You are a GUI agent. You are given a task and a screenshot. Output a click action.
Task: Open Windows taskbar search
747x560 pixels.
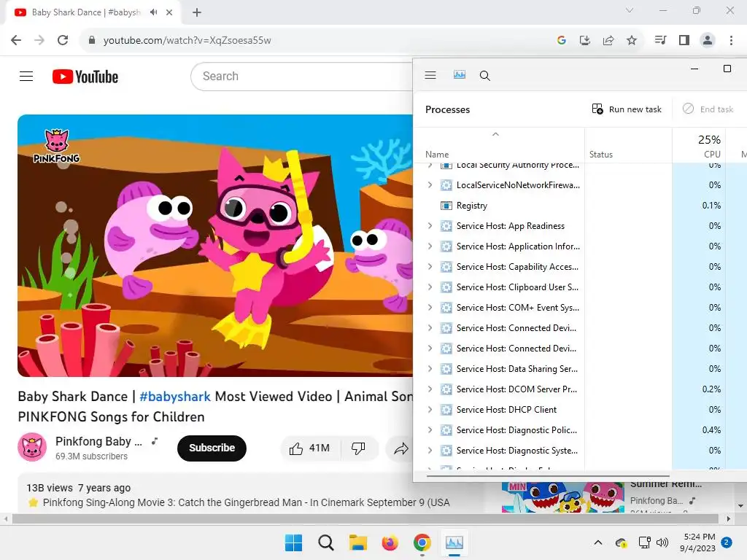point(326,542)
